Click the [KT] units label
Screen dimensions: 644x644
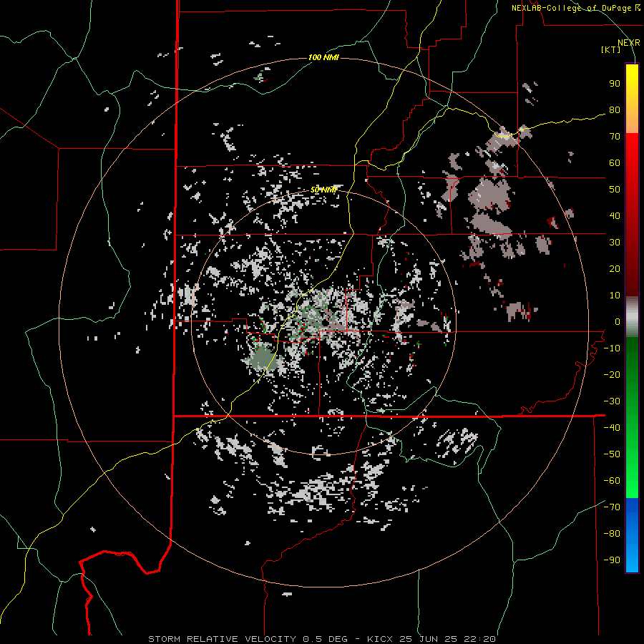(611, 49)
